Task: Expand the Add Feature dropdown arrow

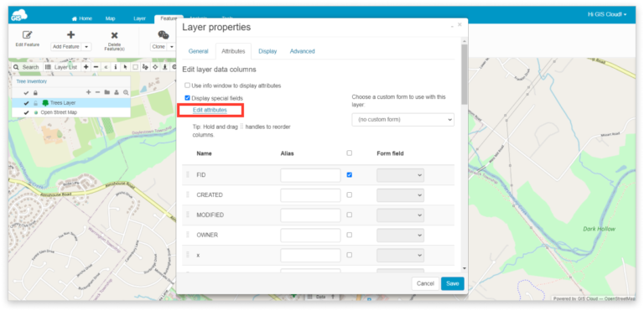Action: click(x=86, y=47)
